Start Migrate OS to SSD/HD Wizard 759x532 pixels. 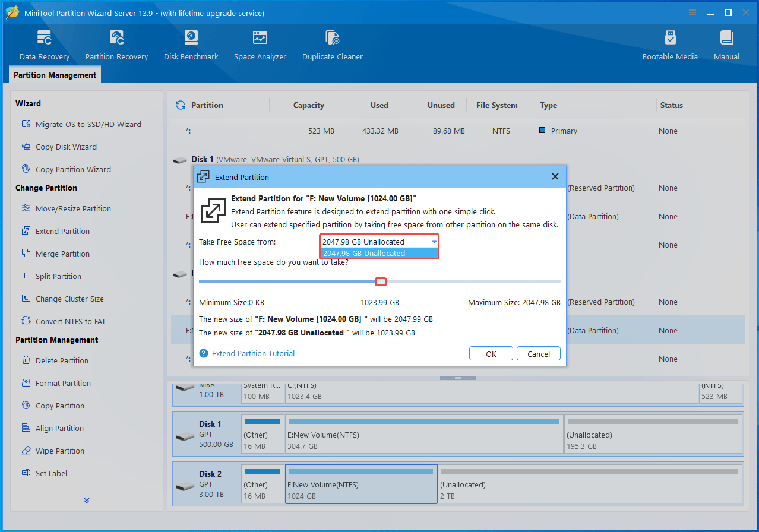81,124
